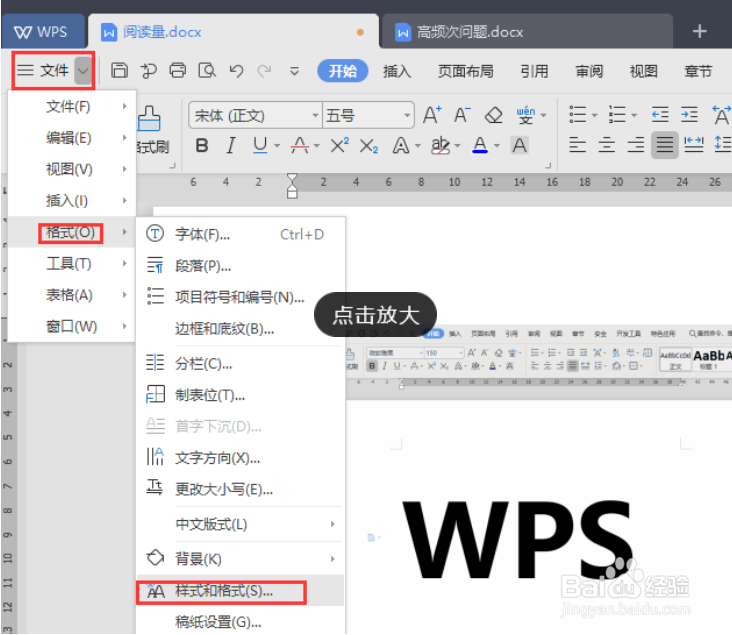Select 分栏(C)... menu entry
This screenshot has height=635, width=732.
click(241, 363)
